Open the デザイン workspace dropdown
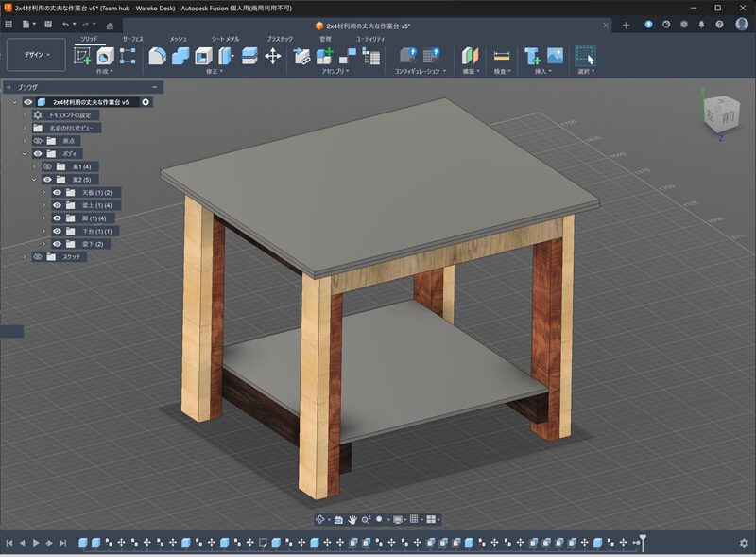 36,55
